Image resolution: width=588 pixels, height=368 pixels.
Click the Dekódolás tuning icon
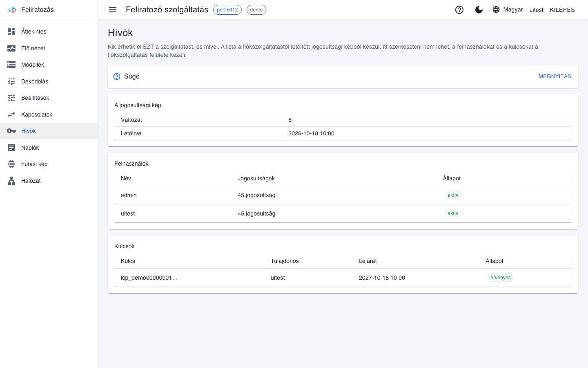pos(11,81)
